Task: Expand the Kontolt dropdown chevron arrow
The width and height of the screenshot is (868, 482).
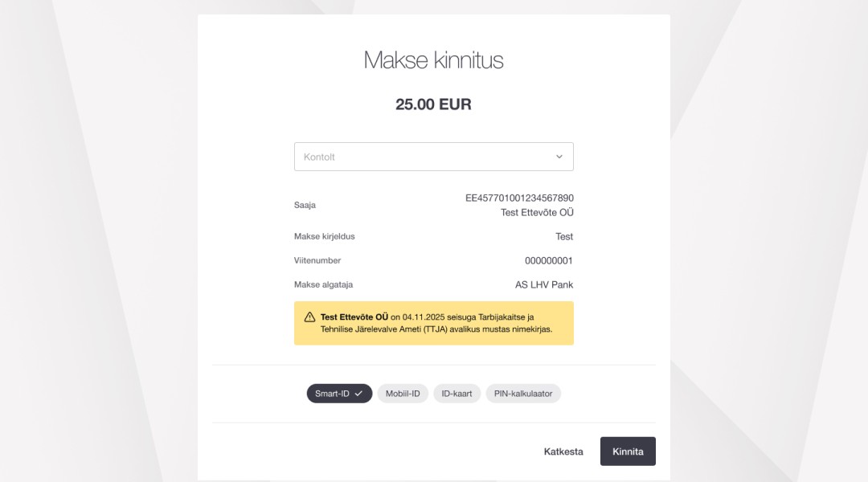Action: click(x=559, y=157)
